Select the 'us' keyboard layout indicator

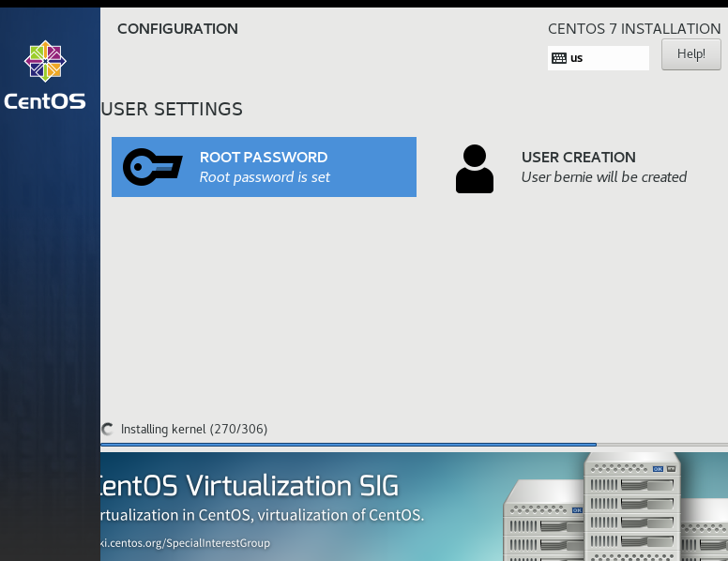pos(577,58)
